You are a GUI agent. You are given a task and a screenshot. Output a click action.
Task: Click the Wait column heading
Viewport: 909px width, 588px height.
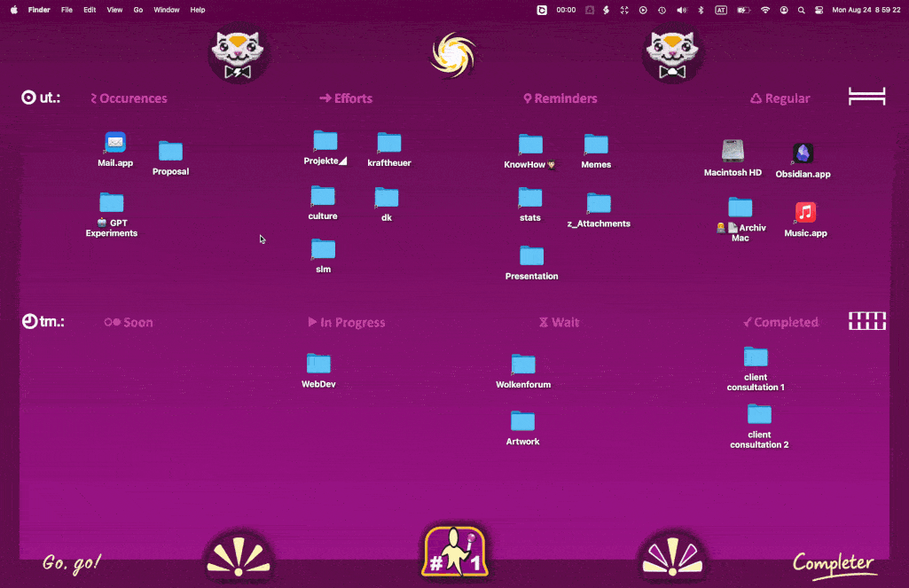(x=560, y=323)
